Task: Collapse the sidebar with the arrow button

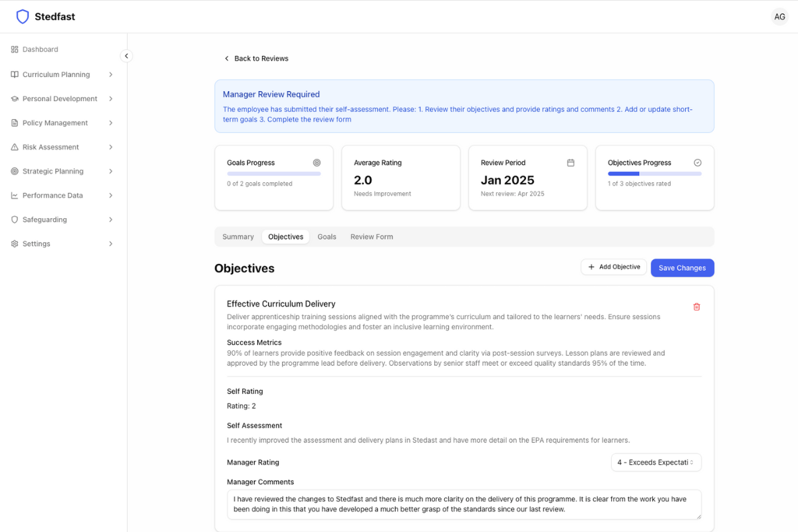Action: pyautogui.click(x=126, y=56)
